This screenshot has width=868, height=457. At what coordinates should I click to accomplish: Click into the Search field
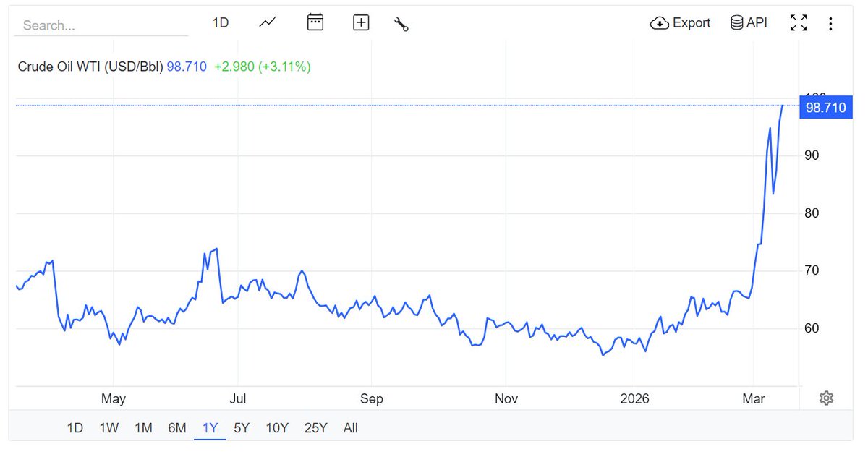tap(101, 25)
